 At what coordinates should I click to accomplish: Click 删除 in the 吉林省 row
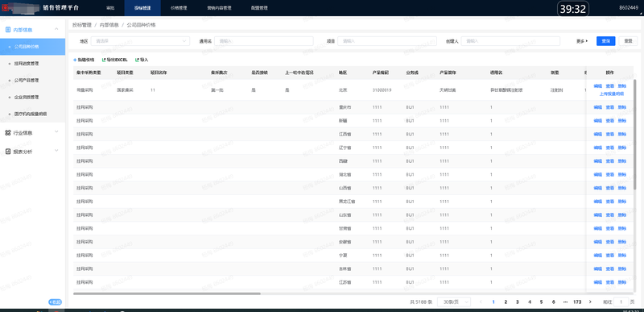click(x=621, y=268)
